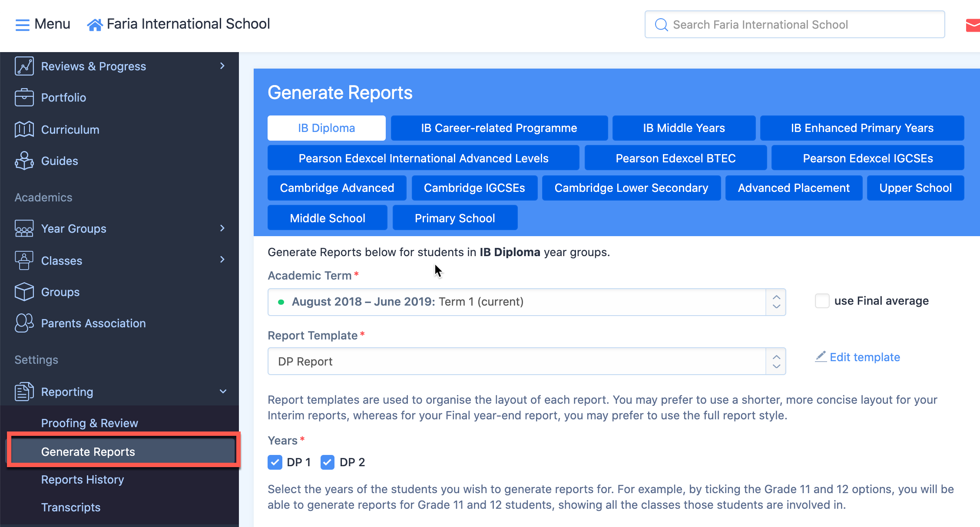980x527 pixels.
Task: Click the Reviews & Progress chart icon
Action: [24, 66]
